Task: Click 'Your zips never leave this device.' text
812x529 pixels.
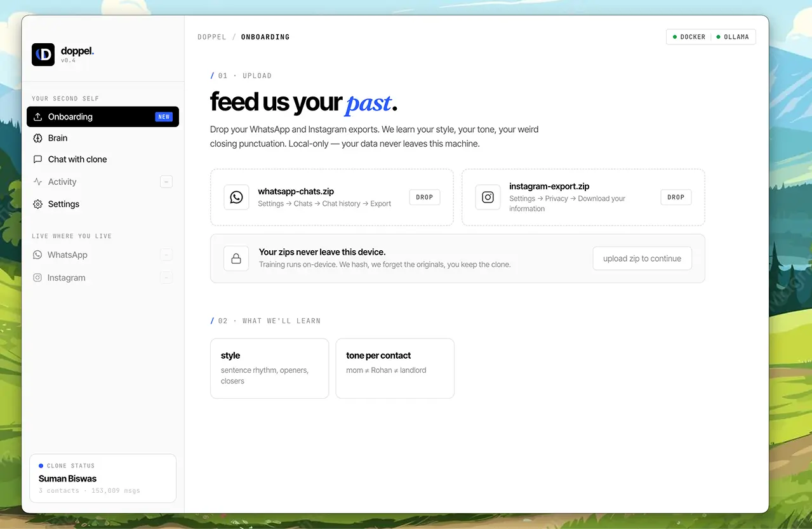Action: (323, 252)
